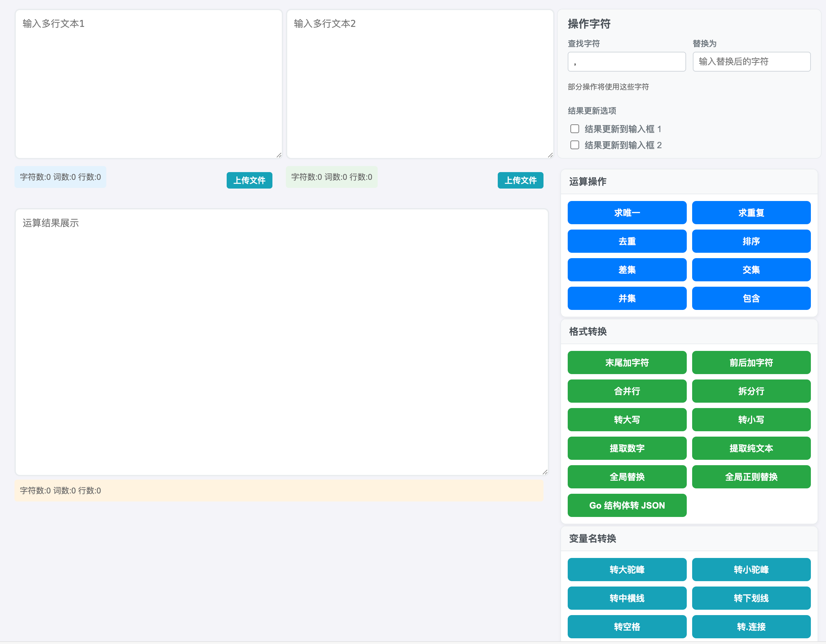The image size is (826, 644).
Task: Click into the 输入多行文本2 text area
Action: (x=420, y=84)
